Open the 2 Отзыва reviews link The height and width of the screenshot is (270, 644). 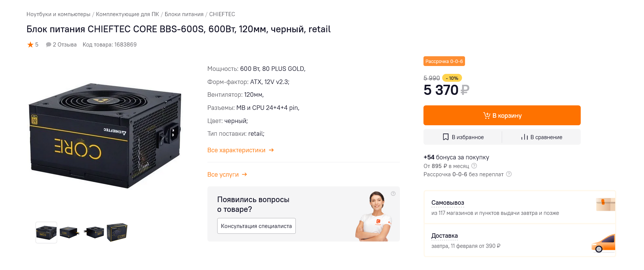[x=61, y=45]
